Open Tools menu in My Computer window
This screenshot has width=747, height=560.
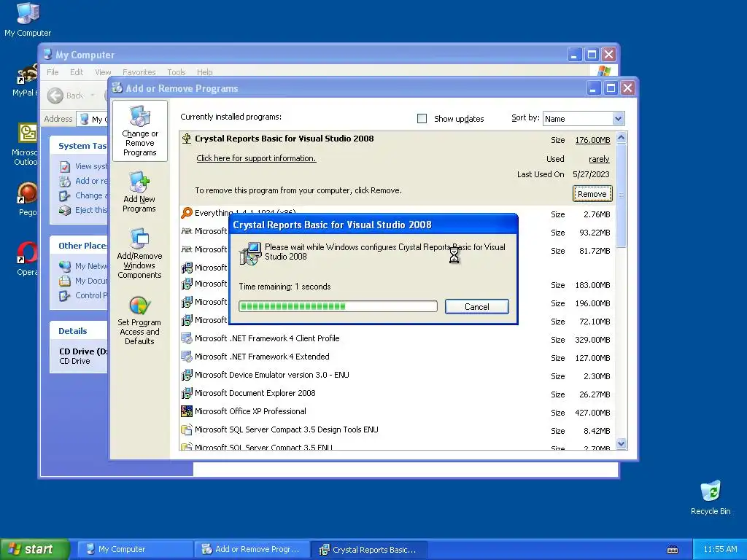pyautogui.click(x=177, y=72)
